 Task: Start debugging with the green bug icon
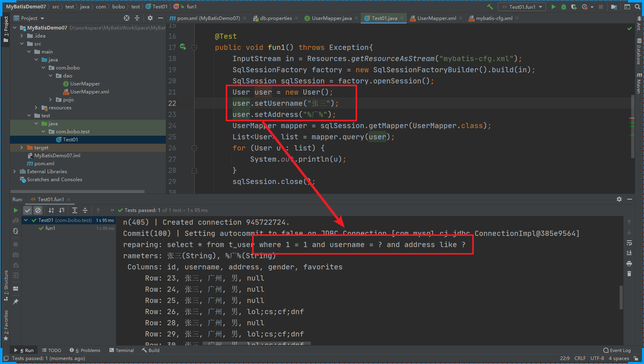(564, 7)
